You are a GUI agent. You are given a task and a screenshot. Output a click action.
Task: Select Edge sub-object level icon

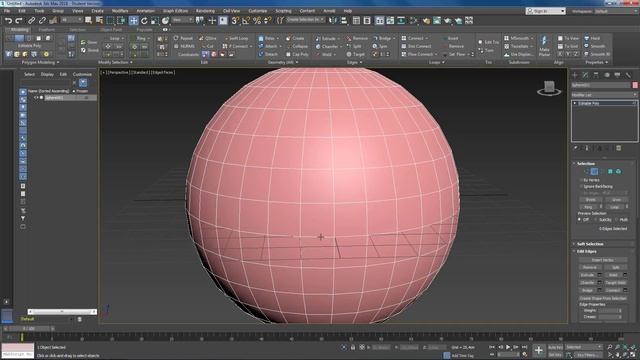click(594, 171)
